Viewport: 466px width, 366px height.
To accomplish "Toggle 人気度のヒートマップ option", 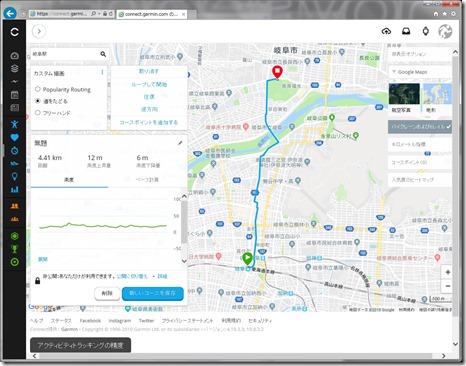I will click(420, 180).
